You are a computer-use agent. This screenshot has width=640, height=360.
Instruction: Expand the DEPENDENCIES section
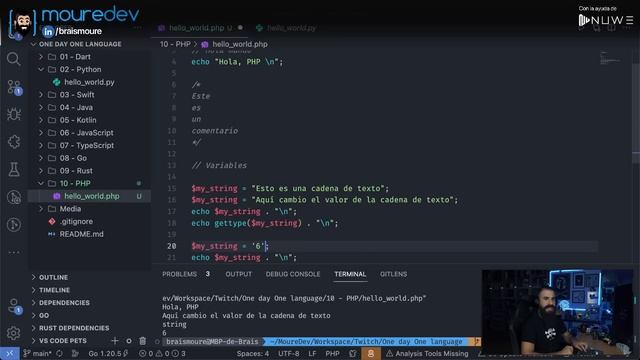pos(34,302)
